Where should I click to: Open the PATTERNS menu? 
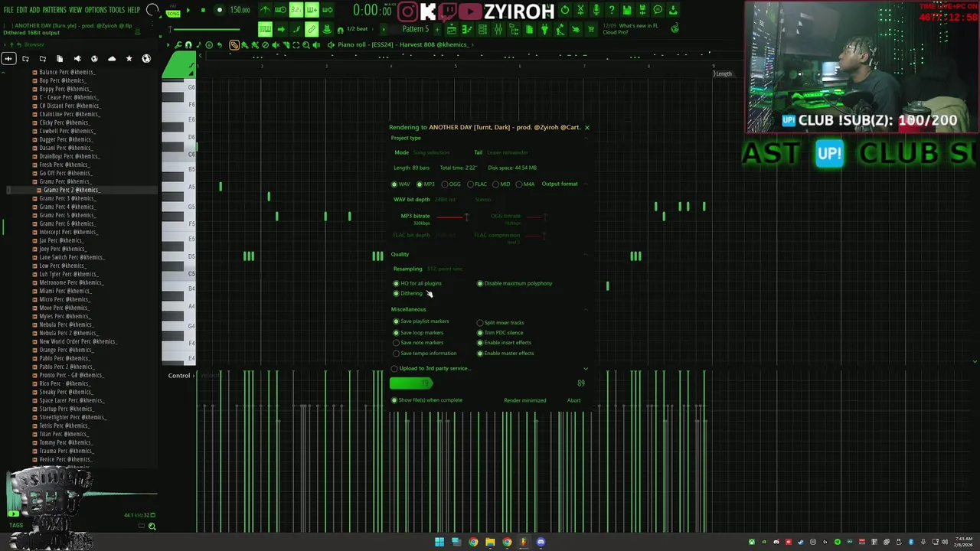[54, 10]
